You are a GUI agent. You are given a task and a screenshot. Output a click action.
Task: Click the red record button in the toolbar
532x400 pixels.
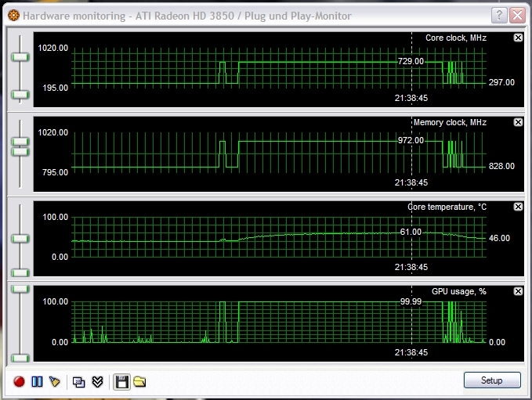[x=19, y=382]
